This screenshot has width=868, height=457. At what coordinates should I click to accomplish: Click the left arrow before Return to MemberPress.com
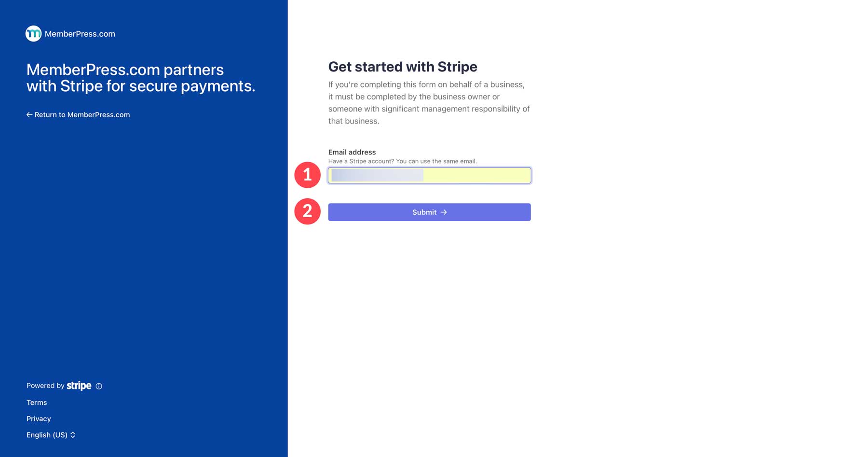29,114
